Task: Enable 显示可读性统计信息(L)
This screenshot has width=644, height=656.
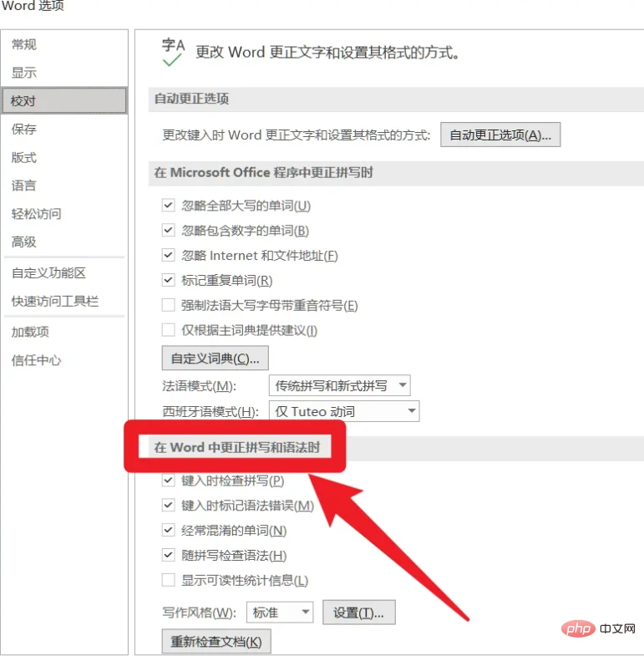Action: (168, 580)
